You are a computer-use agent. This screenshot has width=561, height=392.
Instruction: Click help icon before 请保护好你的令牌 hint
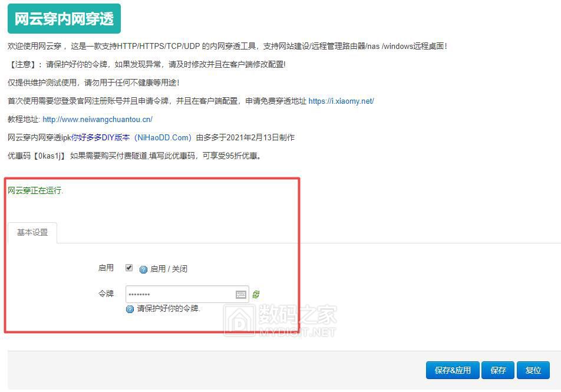pyautogui.click(x=130, y=309)
